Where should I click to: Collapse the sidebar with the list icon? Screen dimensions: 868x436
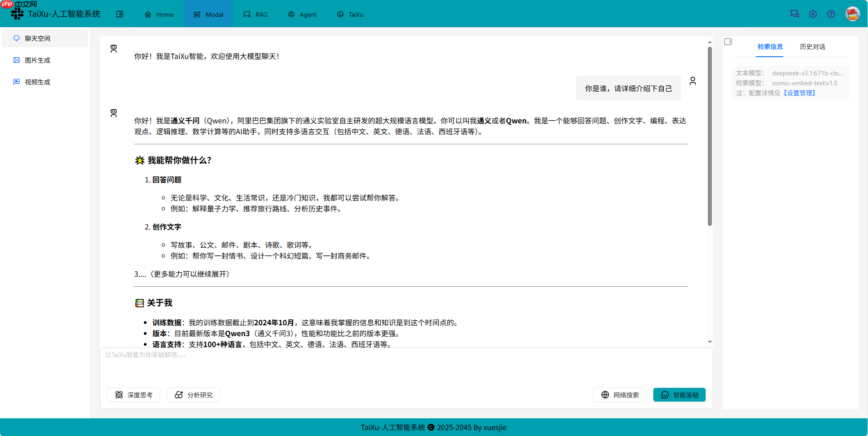pyautogui.click(x=120, y=14)
